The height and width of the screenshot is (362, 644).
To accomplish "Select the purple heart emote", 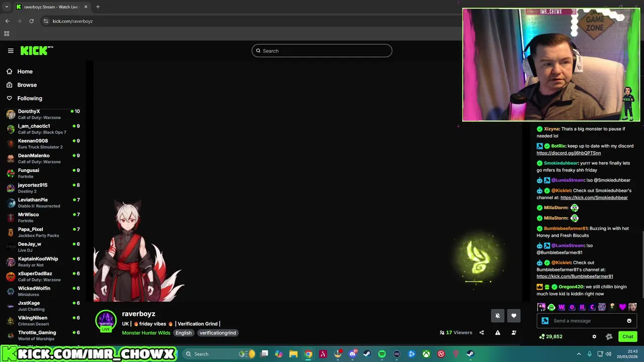I will click(x=622, y=307).
